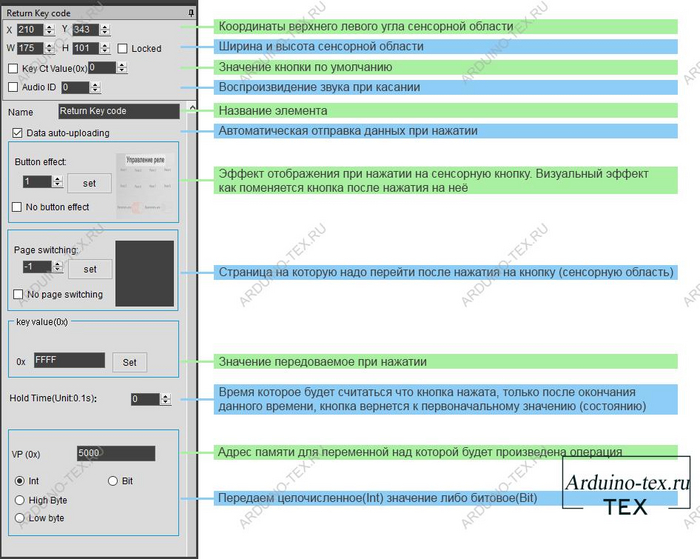Tick the Key Ct Value checkbox

pyautogui.click(x=13, y=68)
